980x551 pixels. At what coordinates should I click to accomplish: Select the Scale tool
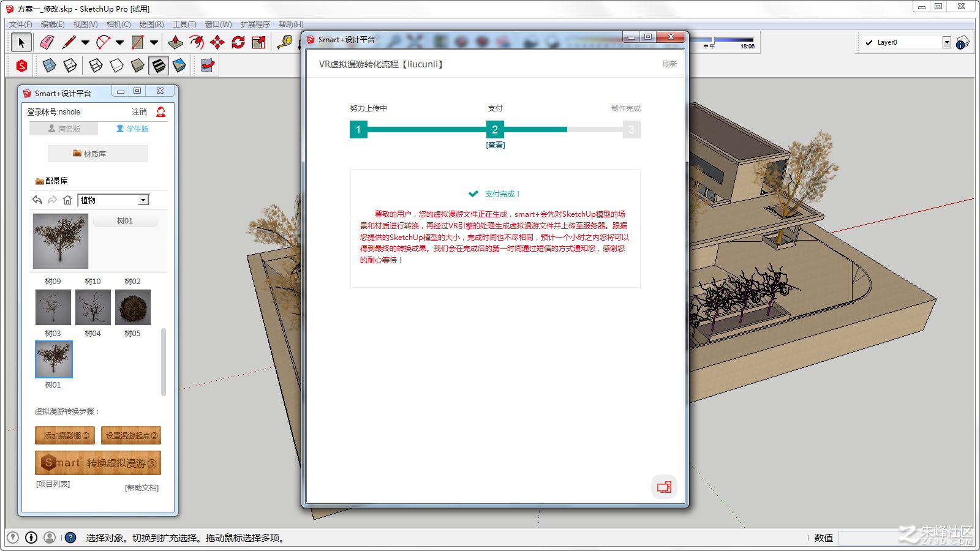click(259, 42)
